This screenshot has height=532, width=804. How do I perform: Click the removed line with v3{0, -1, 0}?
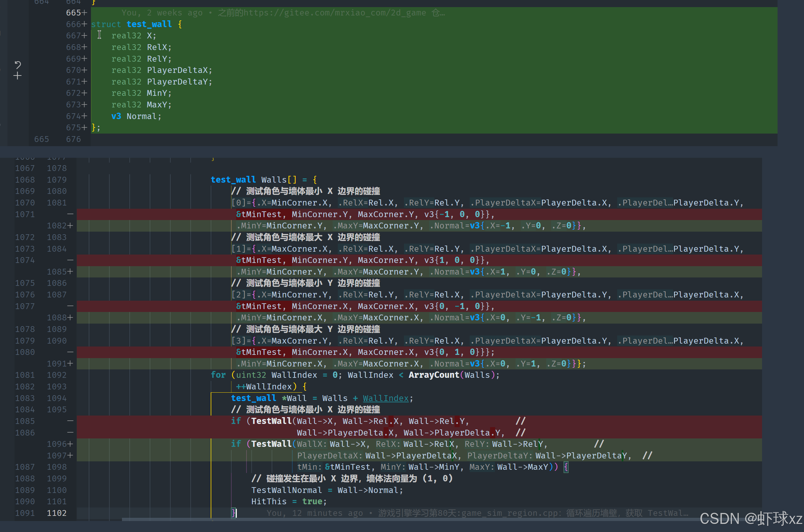coord(365,306)
